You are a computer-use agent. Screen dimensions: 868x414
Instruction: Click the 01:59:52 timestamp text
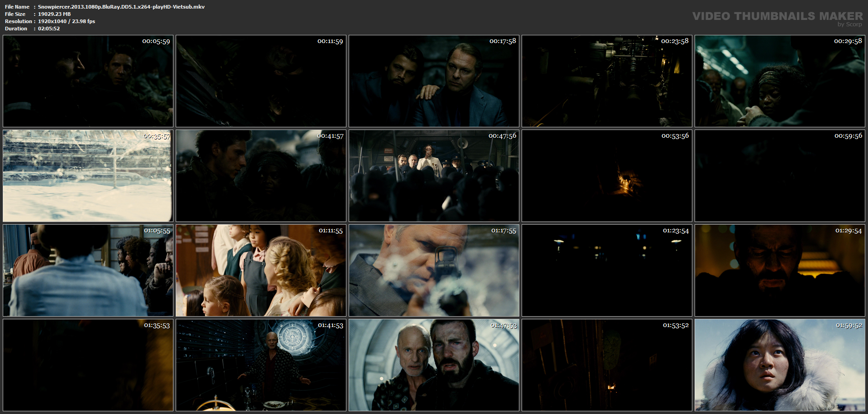[x=849, y=325]
